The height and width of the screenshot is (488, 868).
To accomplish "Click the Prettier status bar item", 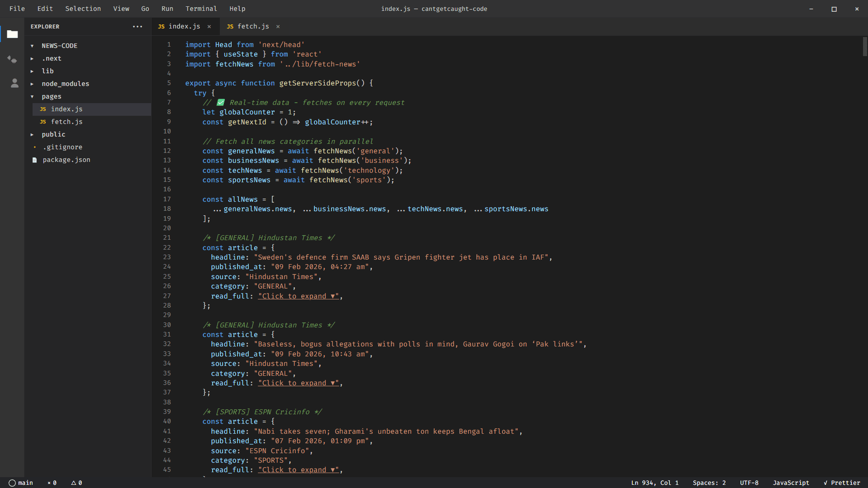I will click(842, 483).
